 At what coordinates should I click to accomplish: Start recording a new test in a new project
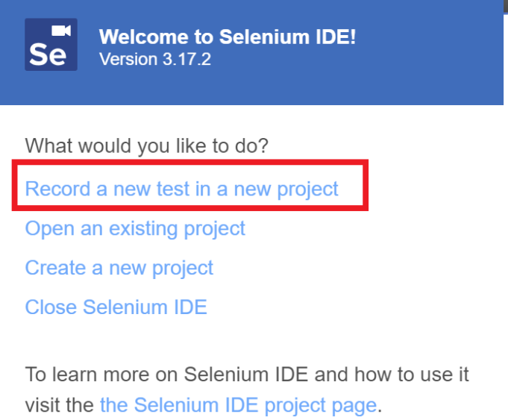[181, 189]
